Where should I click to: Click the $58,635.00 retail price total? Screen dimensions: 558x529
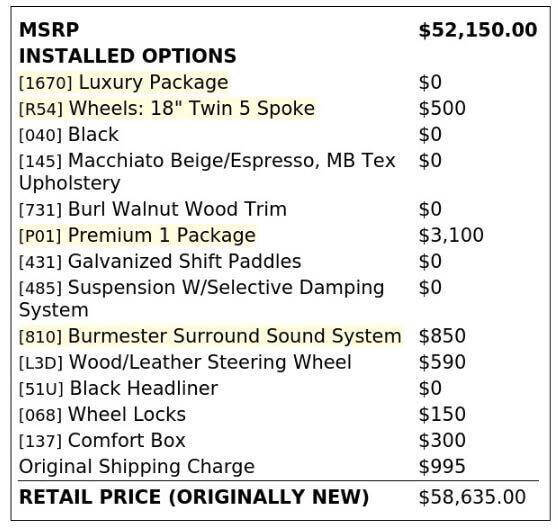click(x=472, y=497)
